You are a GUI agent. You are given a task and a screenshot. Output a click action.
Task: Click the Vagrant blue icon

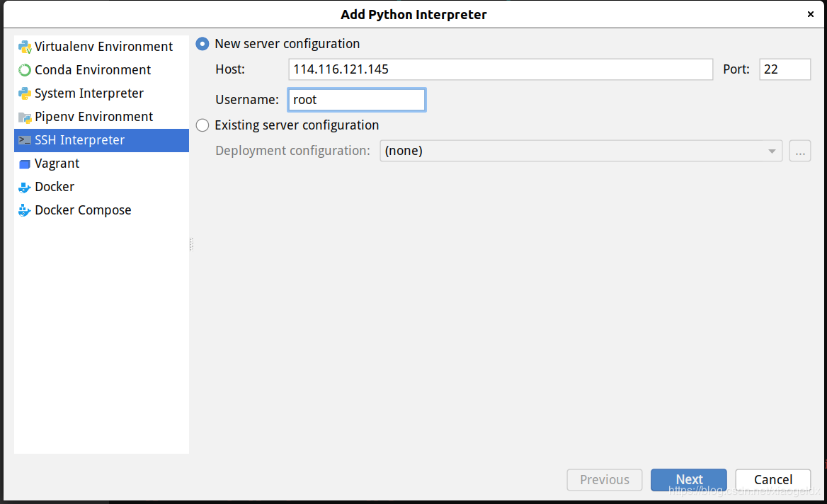pyautogui.click(x=25, y=164)
